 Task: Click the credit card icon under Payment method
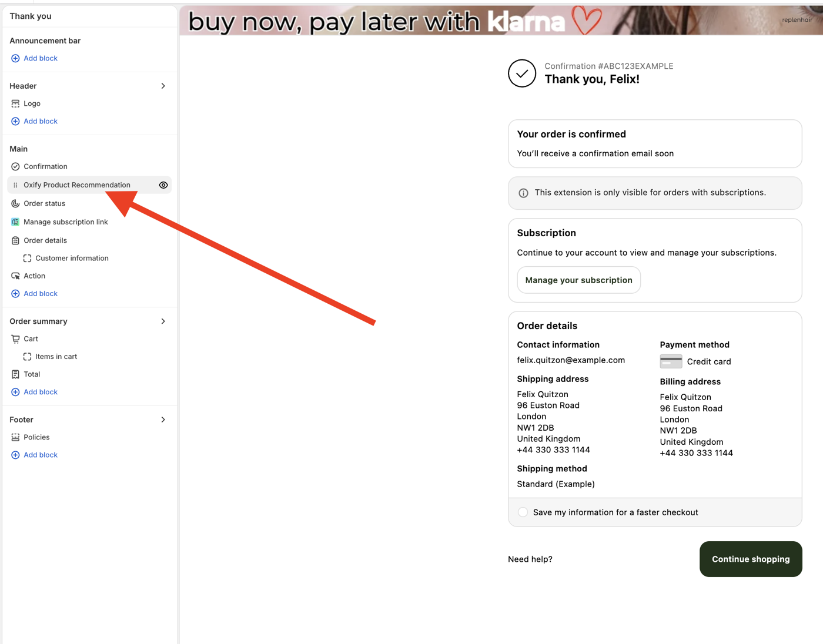tap(671, 361)
